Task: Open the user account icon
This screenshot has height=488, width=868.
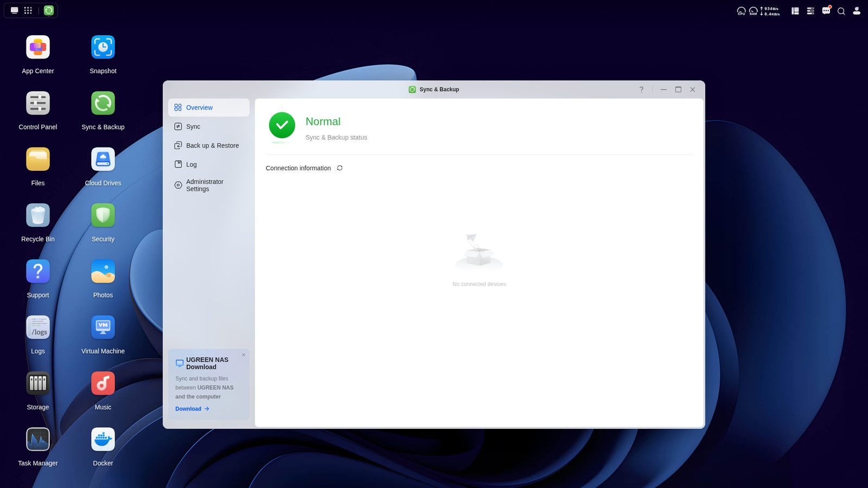Action: tap(857, 11)
